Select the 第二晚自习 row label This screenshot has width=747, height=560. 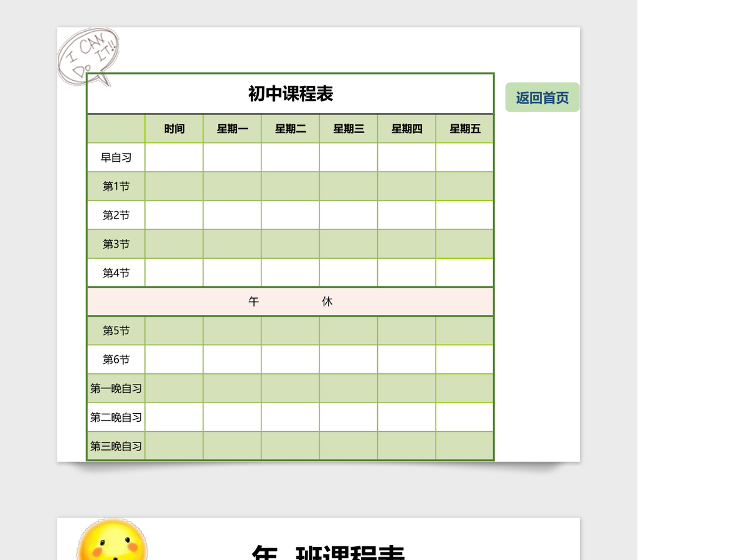tap(116, 417)
